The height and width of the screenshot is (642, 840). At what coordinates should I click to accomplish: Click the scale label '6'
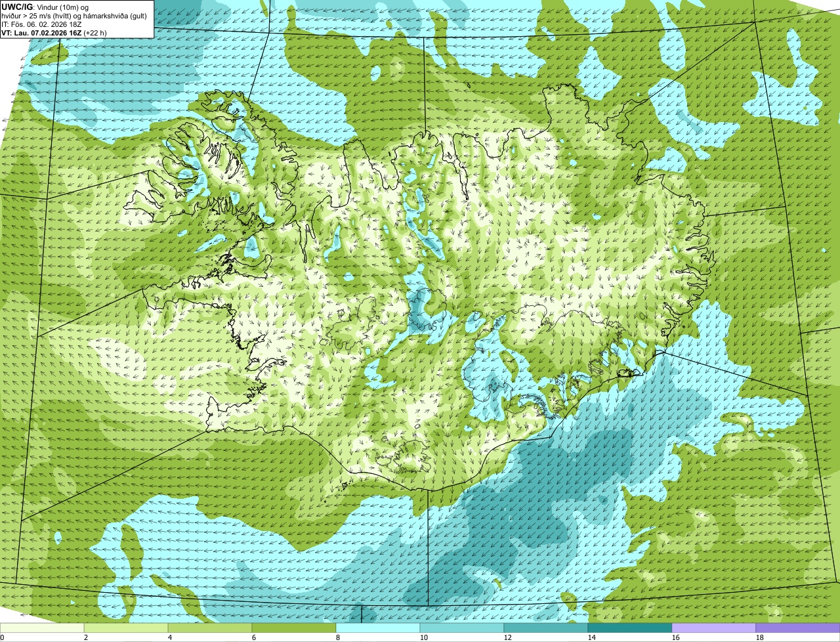tap(254, 637)
